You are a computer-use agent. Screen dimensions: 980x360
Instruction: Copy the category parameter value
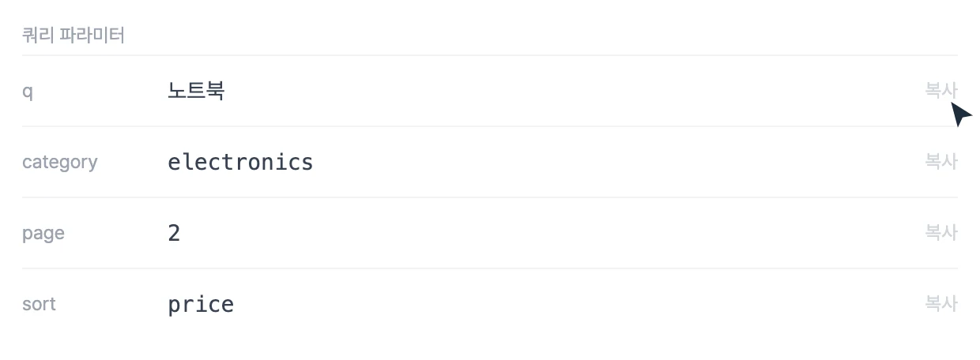click(x=941, y=162)
